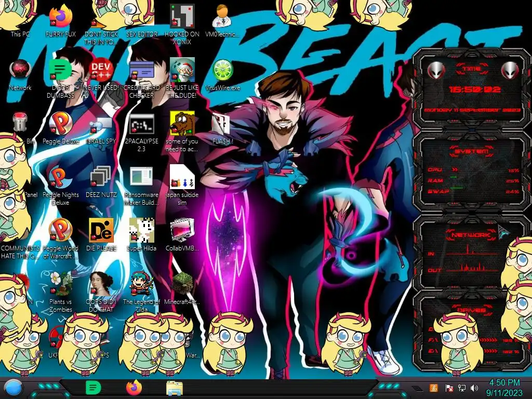The image size is (532, 399).
Task: Open the network tray icon
Action: click(461, 388)
